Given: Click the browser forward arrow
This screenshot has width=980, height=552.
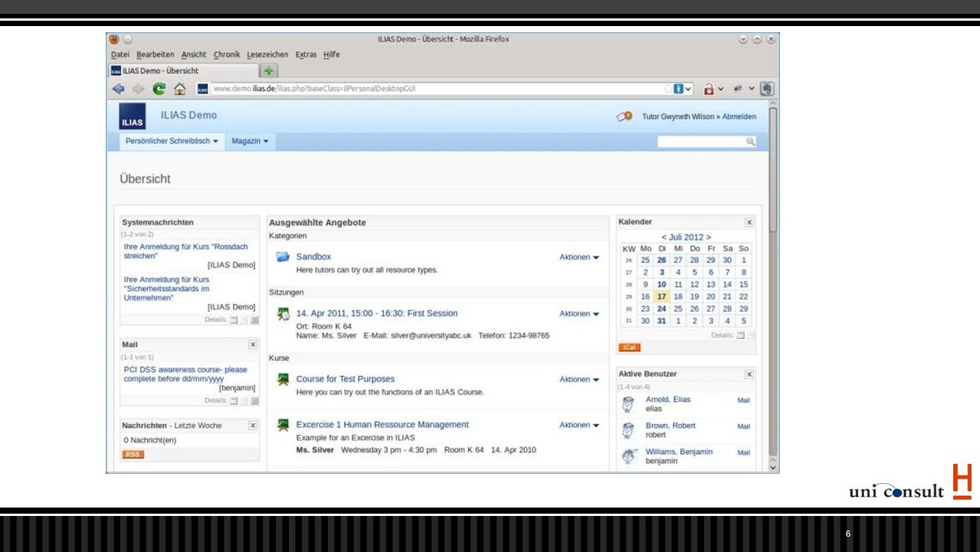Looking at the screenshot, I should tap(137, 89).
